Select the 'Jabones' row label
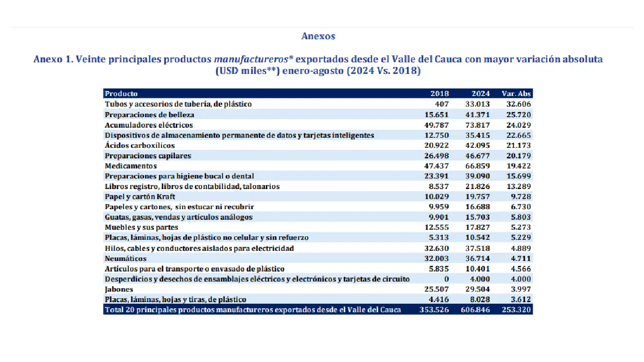Image resolution: width=644 pixels, height=362 pixels. [119, 290]
